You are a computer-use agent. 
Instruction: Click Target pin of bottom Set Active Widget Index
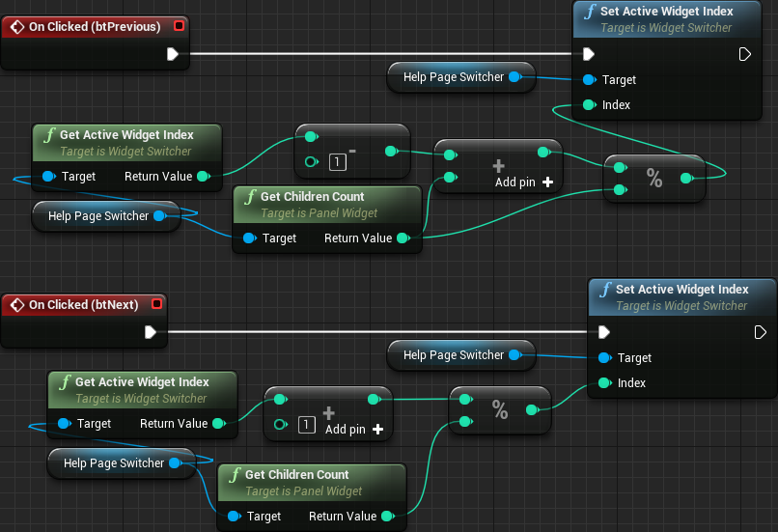point(604,358)
